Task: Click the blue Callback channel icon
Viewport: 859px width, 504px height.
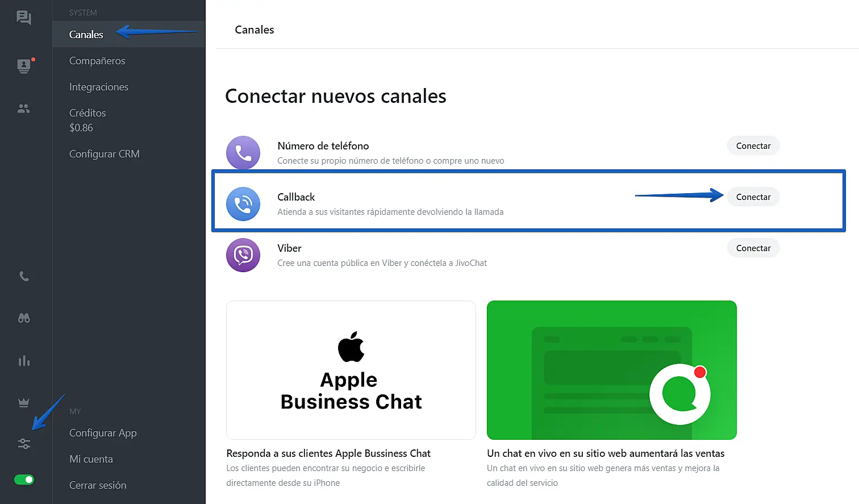Action: pos(243,204)
